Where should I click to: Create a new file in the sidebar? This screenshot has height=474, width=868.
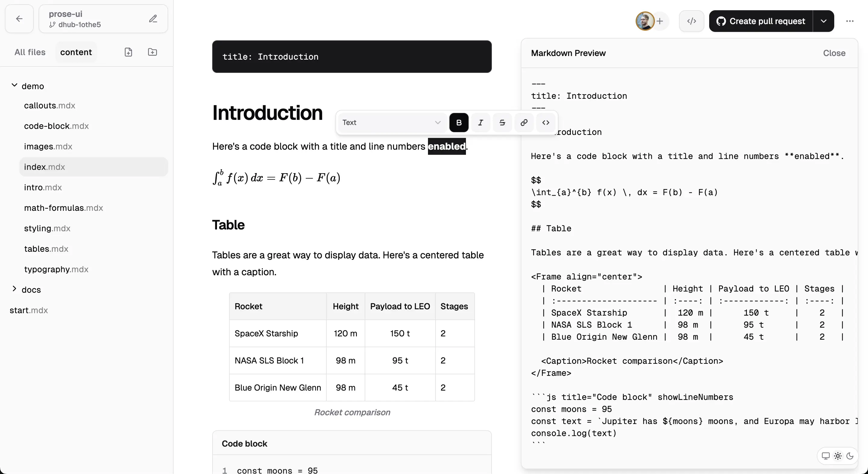[128, 52]
